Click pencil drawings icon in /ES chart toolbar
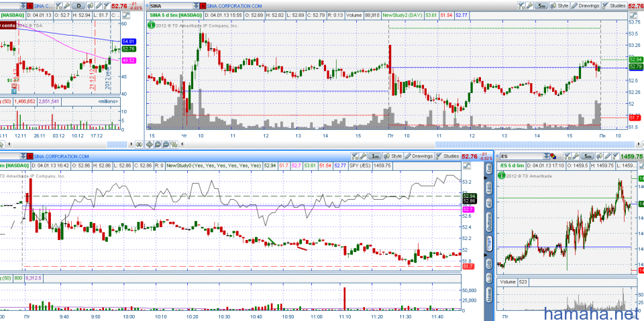The image size is (644, 321). pos(608,156)
